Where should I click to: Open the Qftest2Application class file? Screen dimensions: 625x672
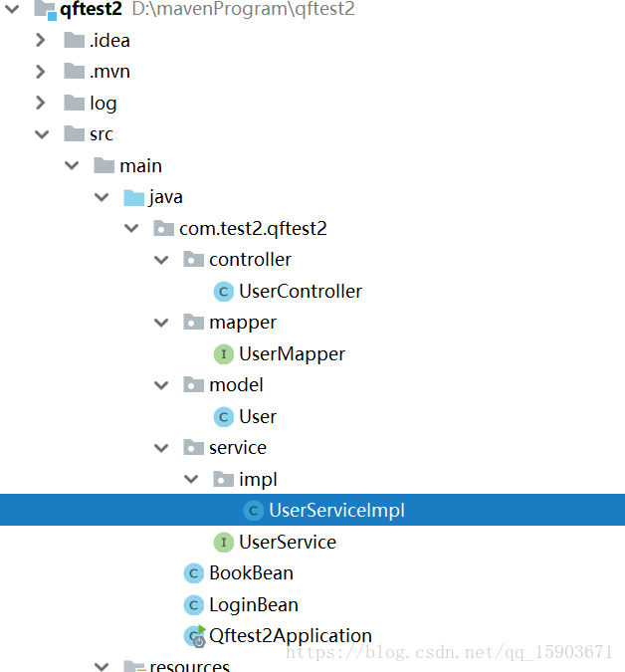(291, 636)
